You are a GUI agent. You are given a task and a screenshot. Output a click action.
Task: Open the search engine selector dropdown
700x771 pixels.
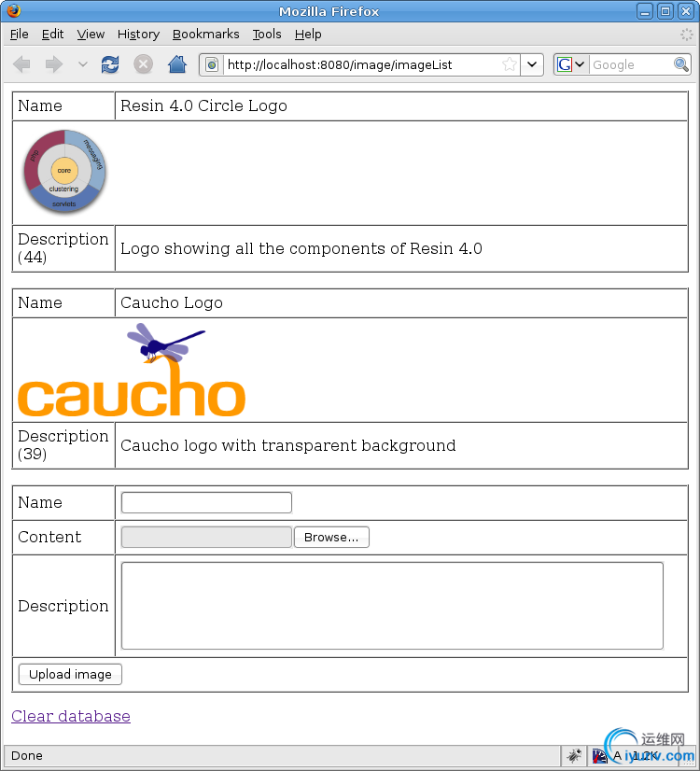pos(571,64)
